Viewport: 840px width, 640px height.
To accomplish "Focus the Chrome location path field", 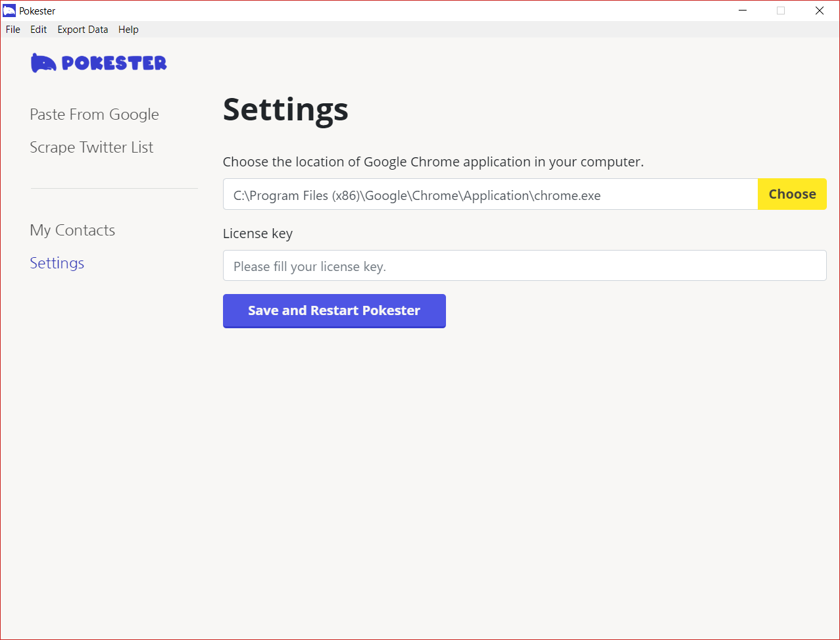I will (x=490, y=194).
